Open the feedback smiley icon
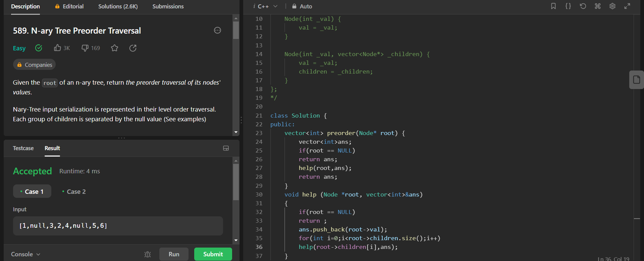Image resolution: width=644 pixels, height=261 pixels. pos(217,31)
